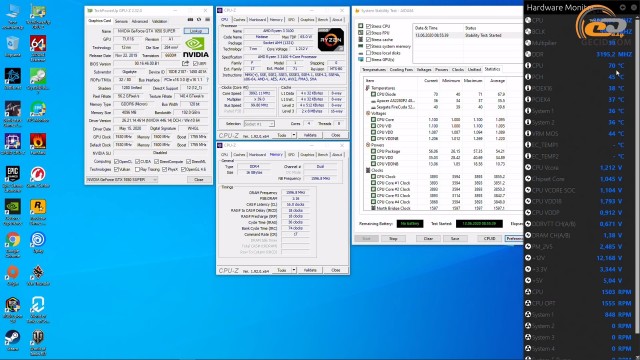Open the Recycle Bin on desktop
Screen dimensions: 640x360
tap(13, 47)
